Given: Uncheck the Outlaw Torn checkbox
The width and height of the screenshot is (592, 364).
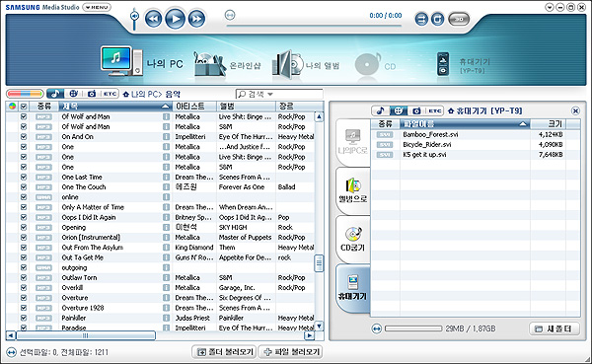Looking at the screenshot, I should (x=24, y=277).
